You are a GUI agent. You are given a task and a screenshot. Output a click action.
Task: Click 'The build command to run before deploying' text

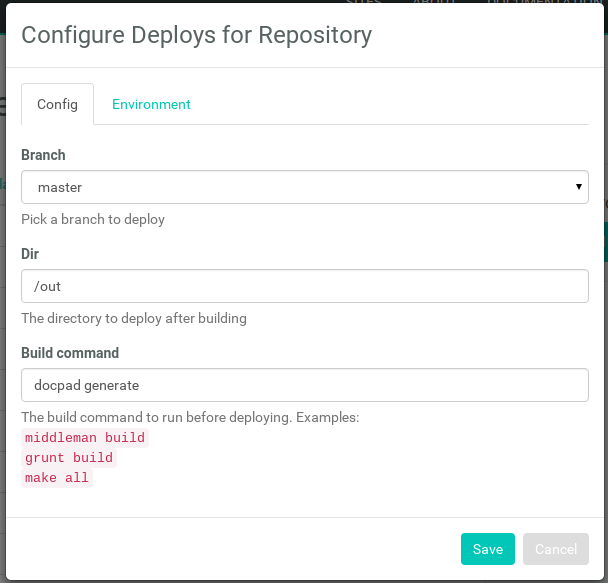(x=156, y=417)
